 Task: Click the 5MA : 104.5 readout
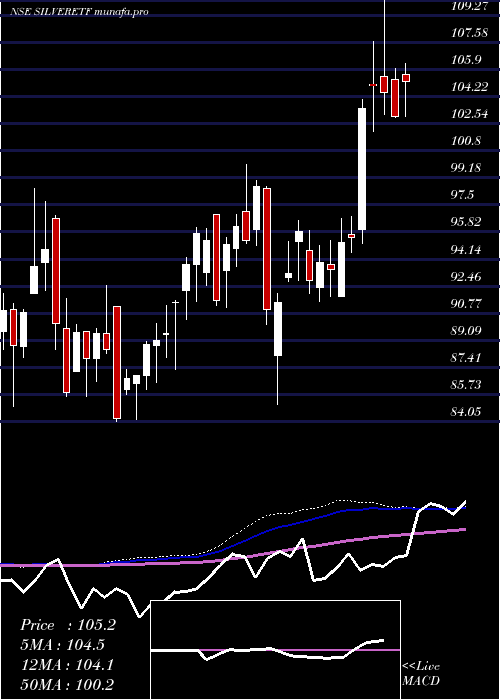click(63, 645)
